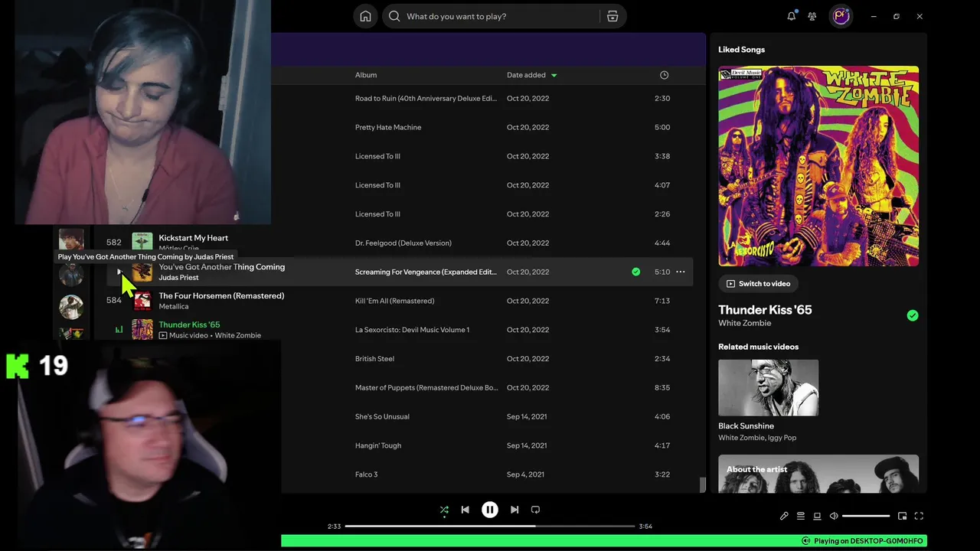This screenshot has height=551, width=980.
Task: Open Black Sunshine related video thumbnail
Action: pyautogui.click(x=768, y=388)
